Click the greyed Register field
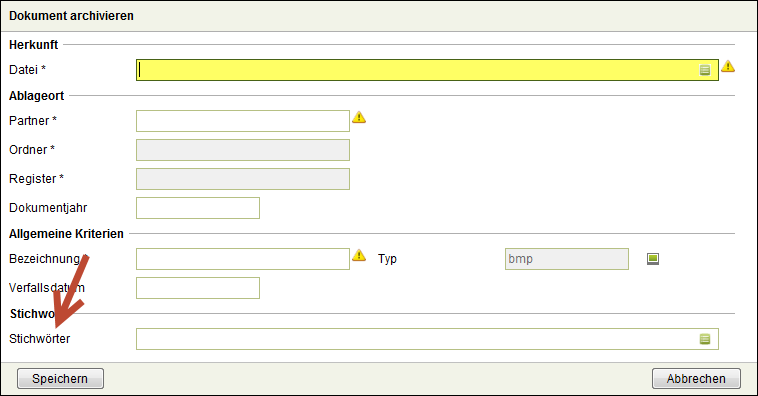This screenshot has width=758, height=396. tap(243, 179)
